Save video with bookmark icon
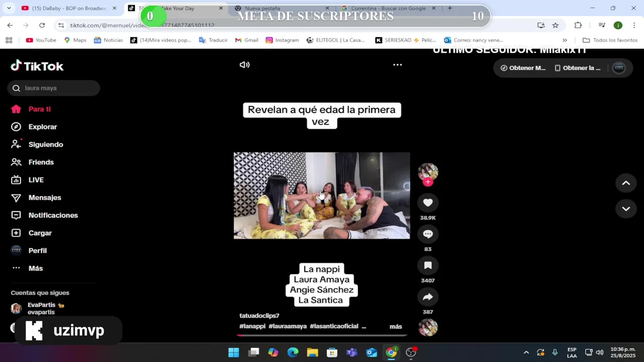 pyautogui.click(x=428, y=265)
